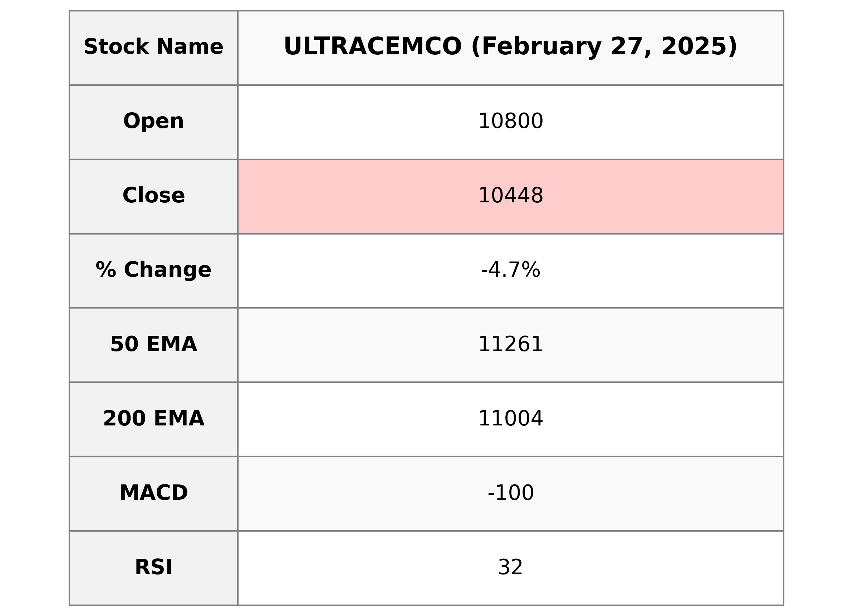Click the 200 EMA value 11004

pos(510,419)
